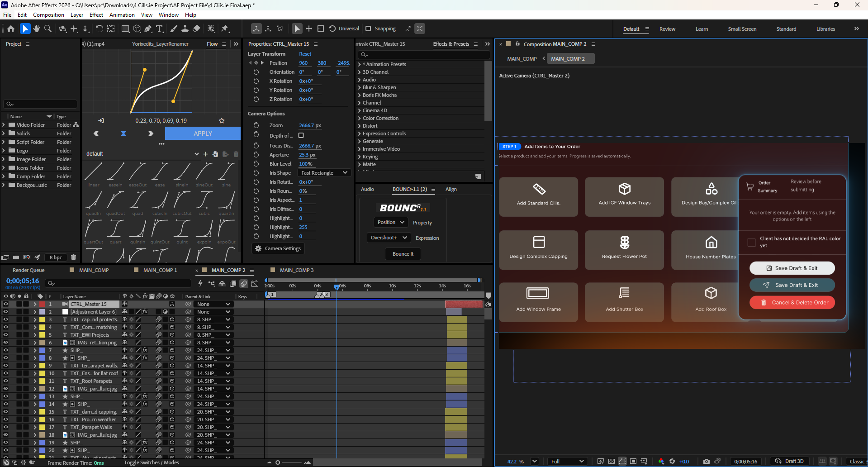Select the Pen tool
This screenshot has width=868, height=467.
point(148,29)
